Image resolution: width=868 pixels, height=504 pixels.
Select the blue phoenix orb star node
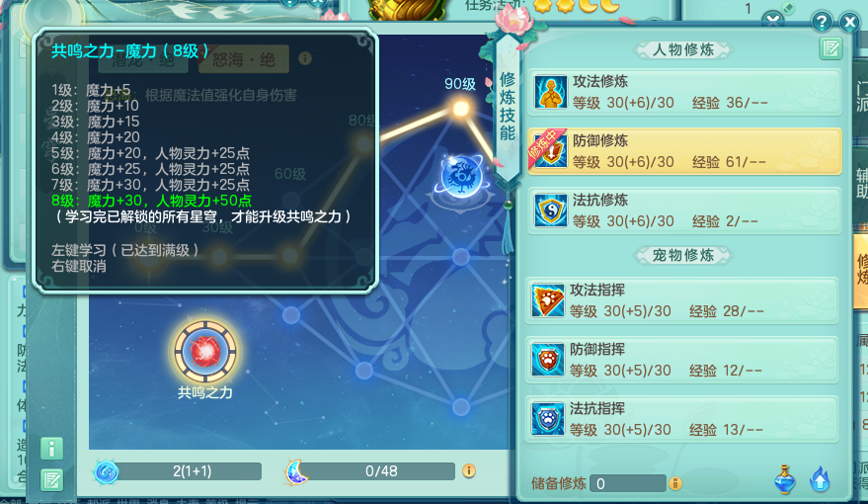click(462, 177)
